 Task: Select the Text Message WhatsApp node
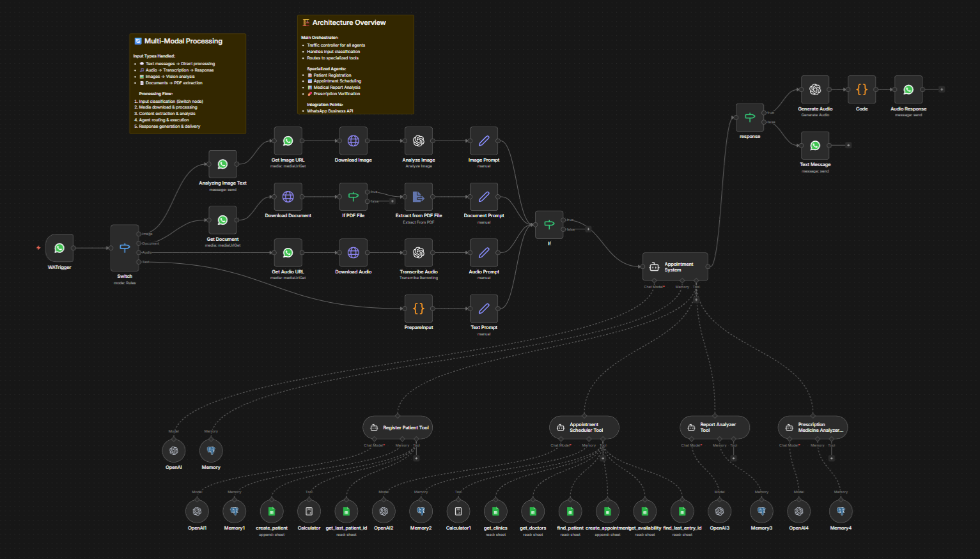[815, 146]
